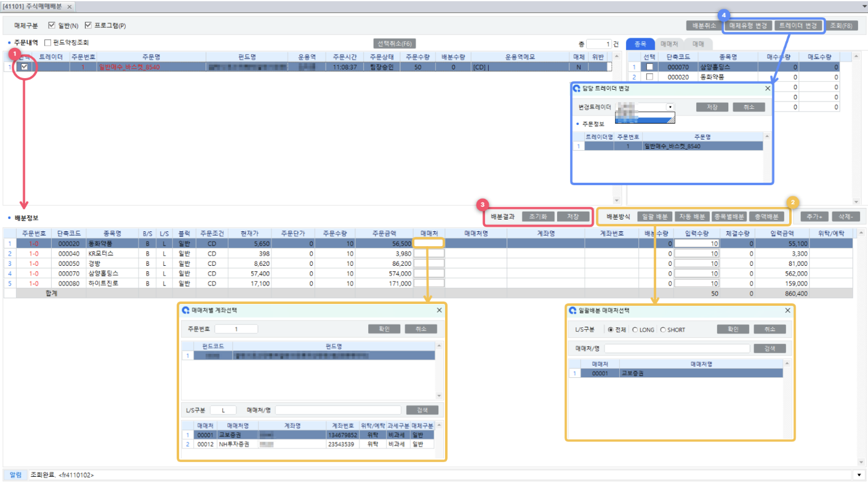Toggle the 프로그램(P) checkbox
868x483 pixels.
[x=88, y=26]
